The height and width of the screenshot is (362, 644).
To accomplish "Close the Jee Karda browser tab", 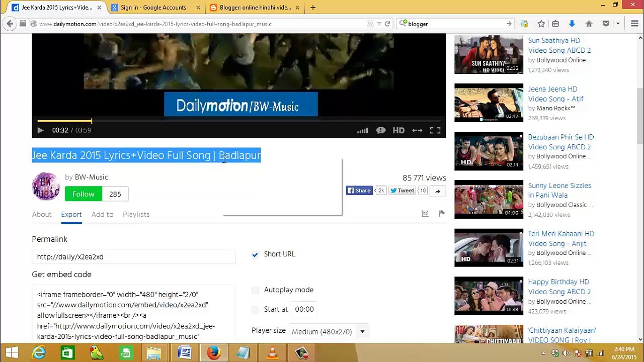I will click(99, 8).
